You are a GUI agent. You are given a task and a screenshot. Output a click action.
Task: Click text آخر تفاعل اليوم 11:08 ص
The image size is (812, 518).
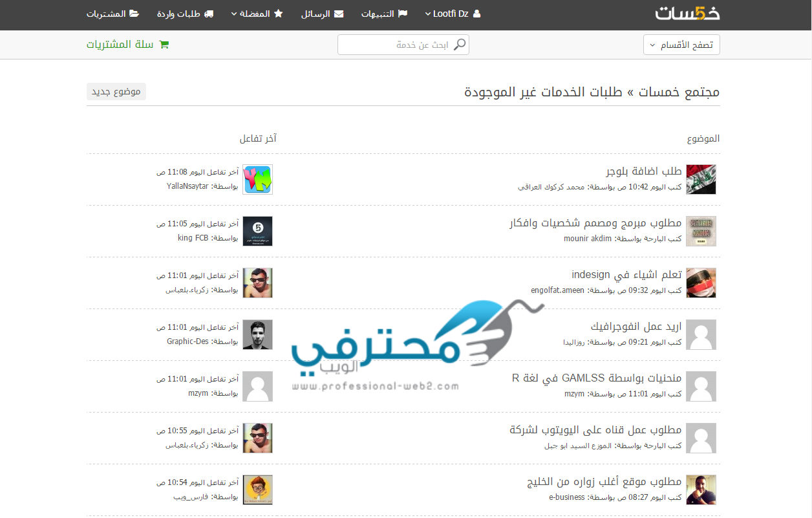197,172
